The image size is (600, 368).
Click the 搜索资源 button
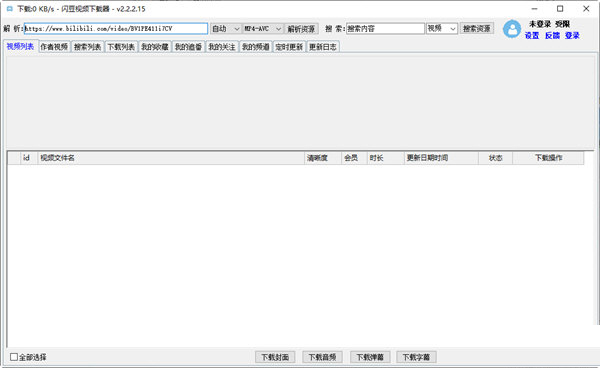pyautogui.click(x=477, y=28)
